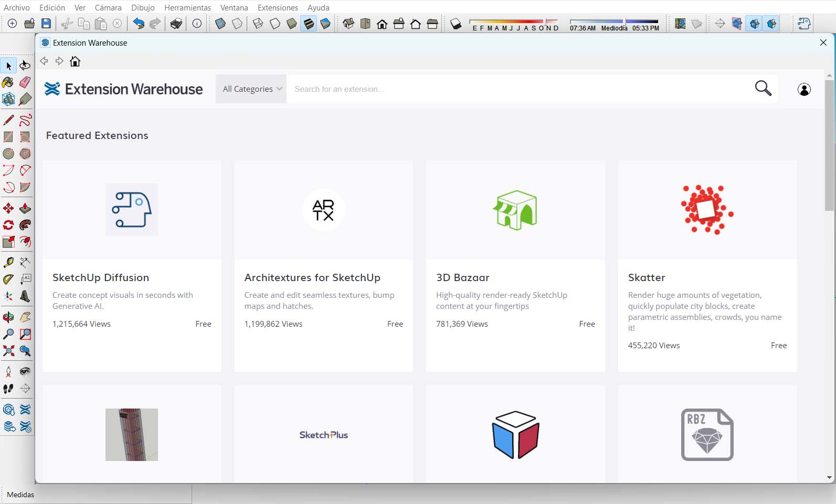
Task: Open Model Info from the toolbar
Action: point(197,24)
